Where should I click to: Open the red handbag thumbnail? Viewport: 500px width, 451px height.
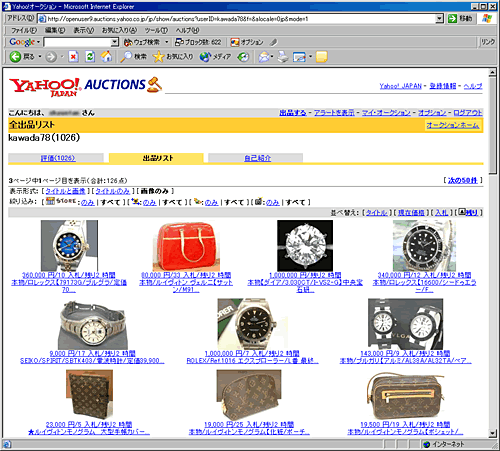click(x=186, y=246)
